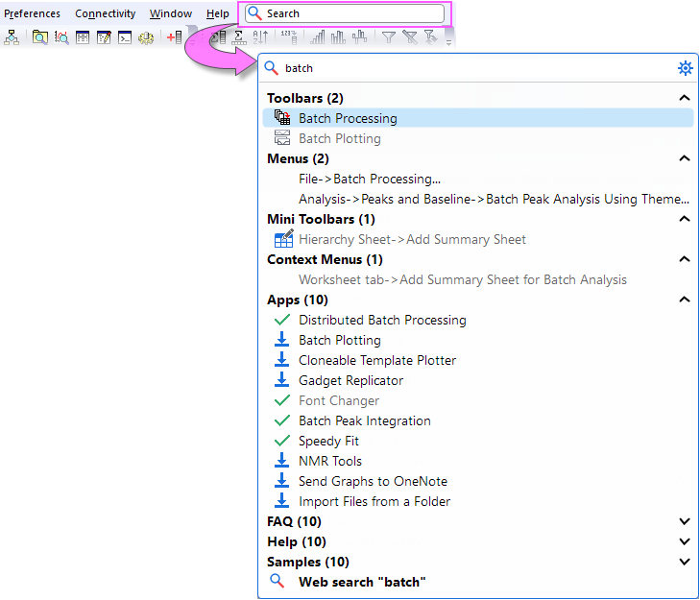Click the Project Explorer icon in toolbar
700x600 pixels.
coord(12,38)
